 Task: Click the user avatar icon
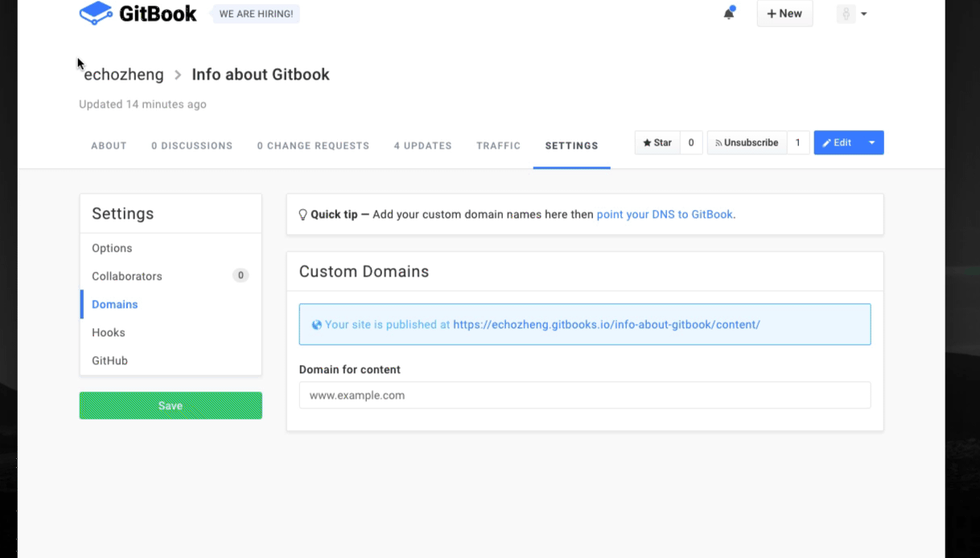(x=846, y=14)
